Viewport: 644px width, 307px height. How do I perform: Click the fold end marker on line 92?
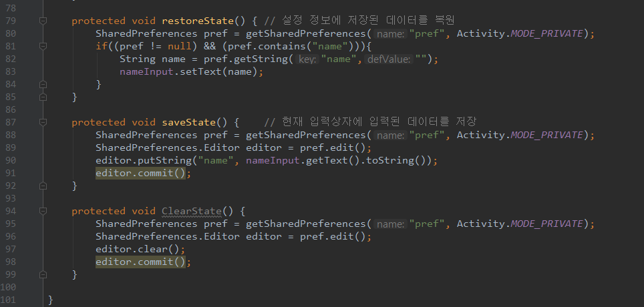pos(43,186)
